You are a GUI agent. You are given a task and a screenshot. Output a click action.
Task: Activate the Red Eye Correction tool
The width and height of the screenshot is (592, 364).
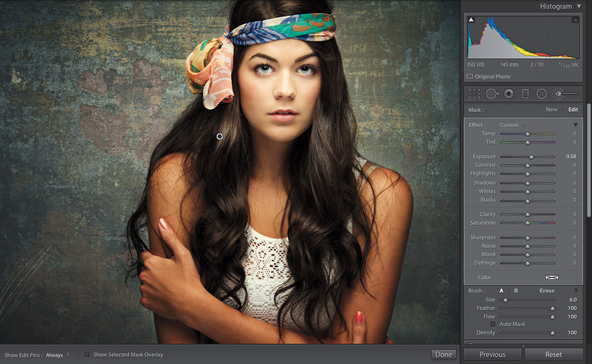click(509, 94)
